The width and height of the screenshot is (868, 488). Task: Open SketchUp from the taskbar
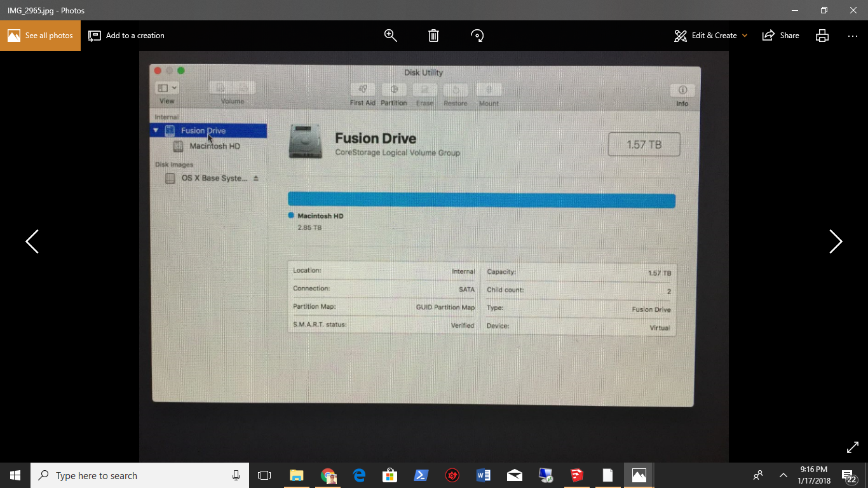click(577, 475)
